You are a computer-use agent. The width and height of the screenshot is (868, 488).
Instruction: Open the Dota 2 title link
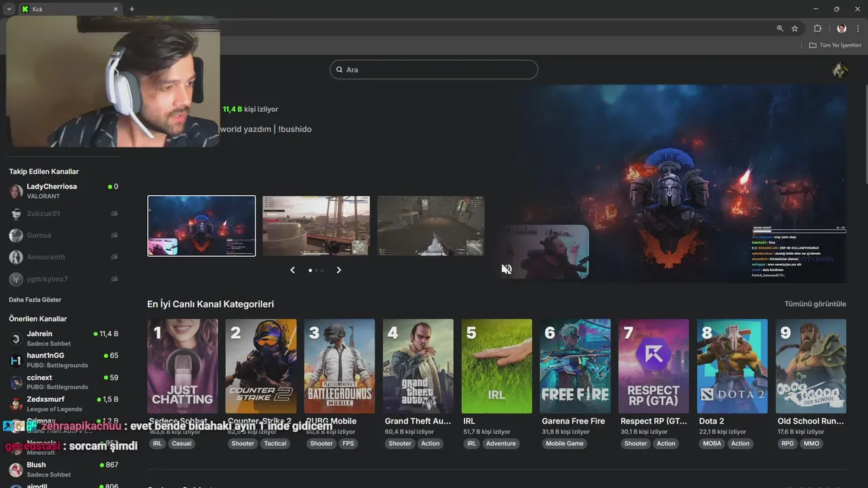click(711, 421)
